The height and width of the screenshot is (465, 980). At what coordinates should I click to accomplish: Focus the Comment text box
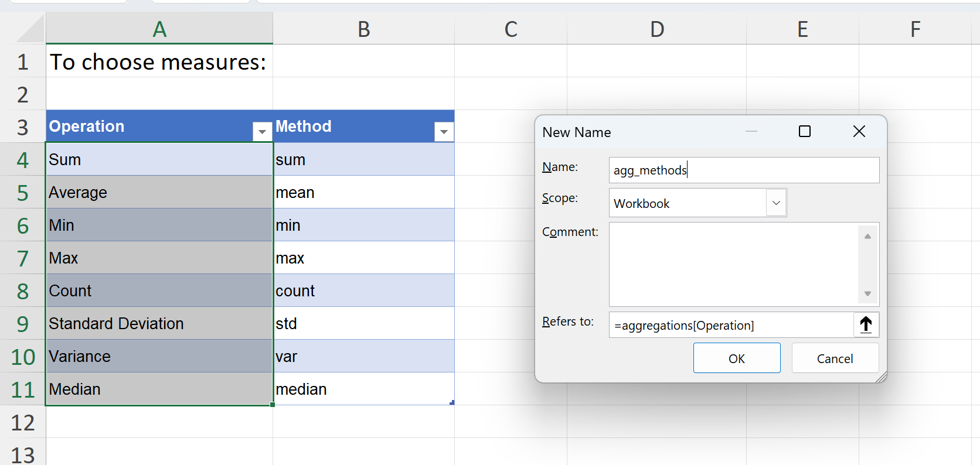tap(733, 264)
